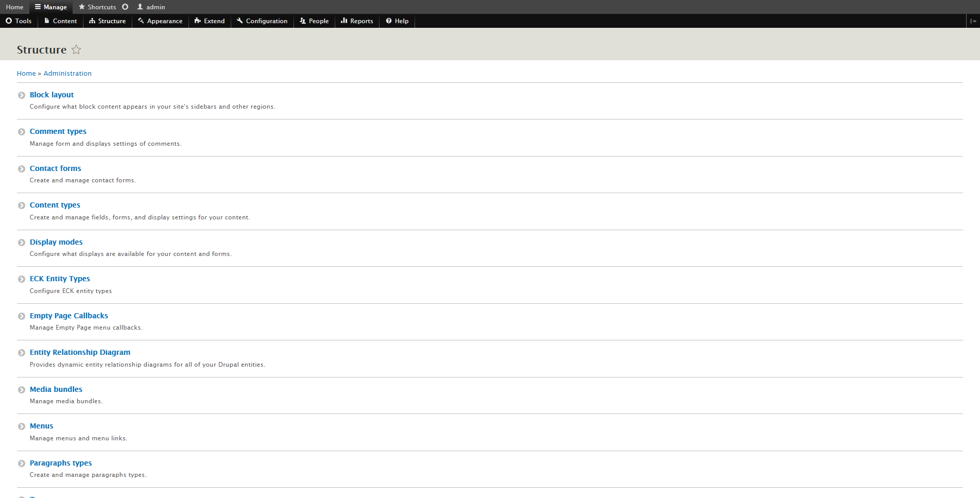Expand the admin user menu
The image size is (980, 498).
(151, 7)
